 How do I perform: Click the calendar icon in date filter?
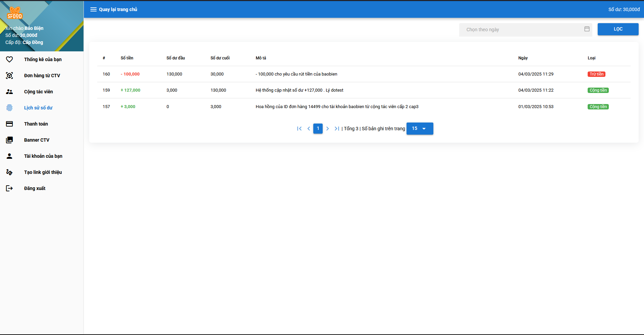coord(587,29)
